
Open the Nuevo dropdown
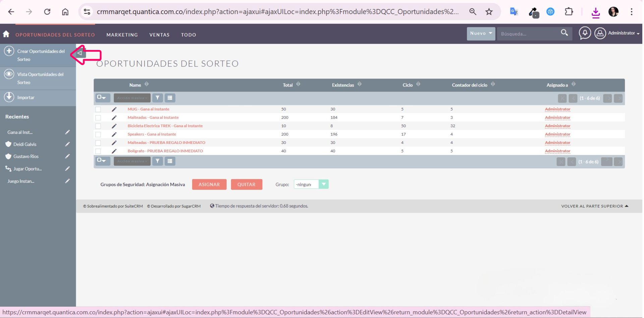481,34
